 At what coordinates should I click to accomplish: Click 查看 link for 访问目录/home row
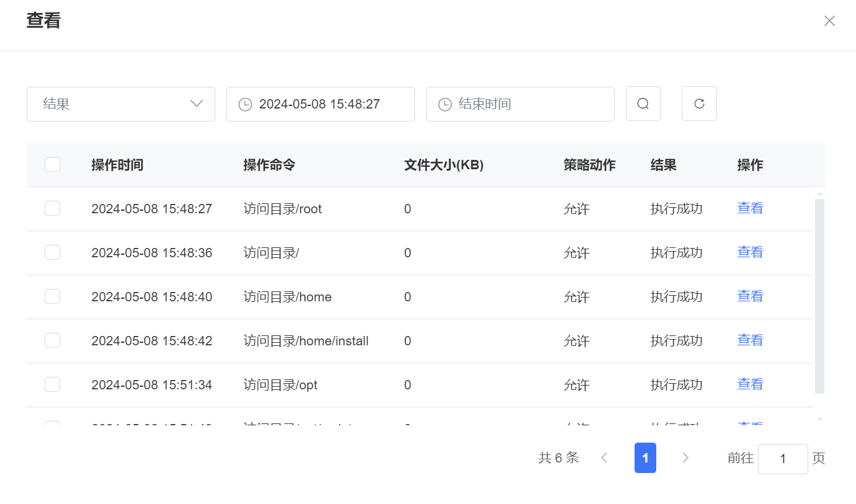[750, 296]
